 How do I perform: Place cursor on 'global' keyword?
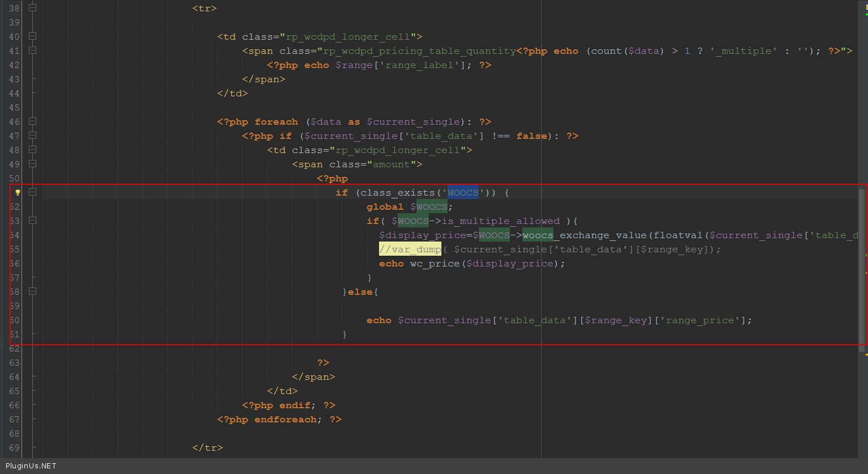[385, 207]
